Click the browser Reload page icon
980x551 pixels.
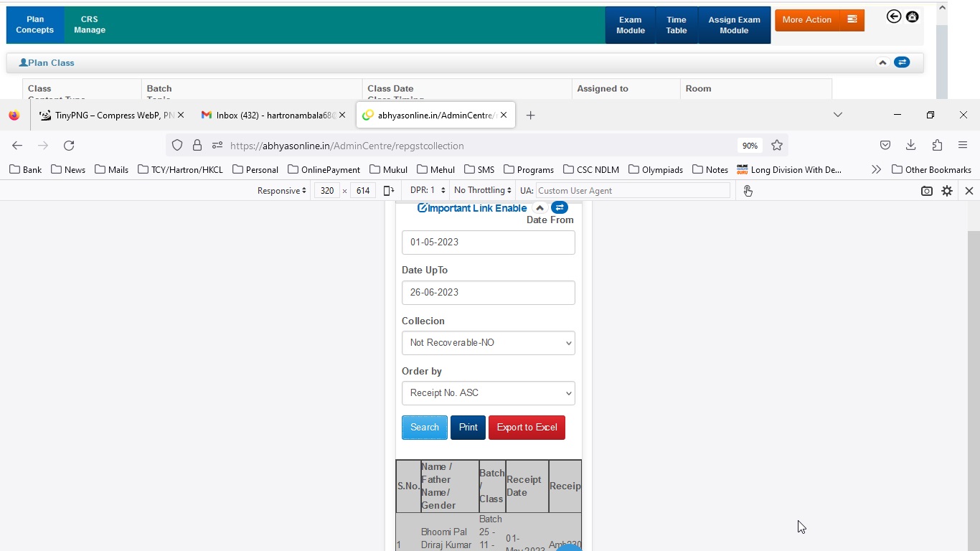(69, 146)
